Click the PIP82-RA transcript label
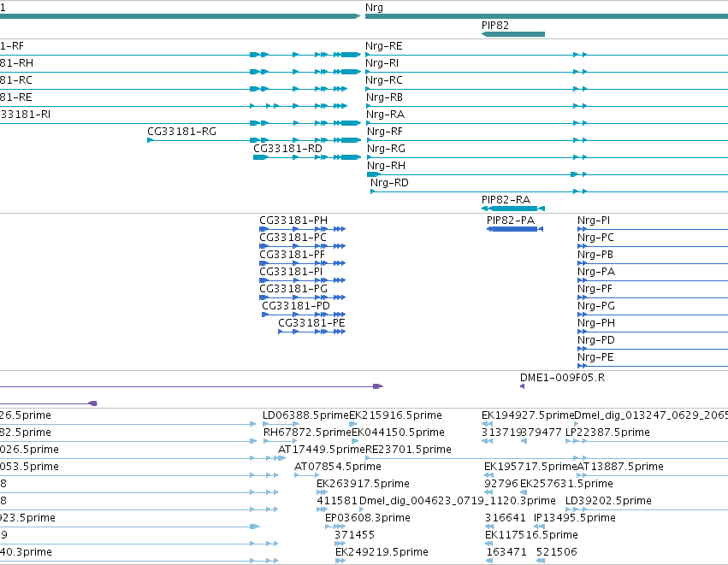728x565 pixels. coord(506,200)
